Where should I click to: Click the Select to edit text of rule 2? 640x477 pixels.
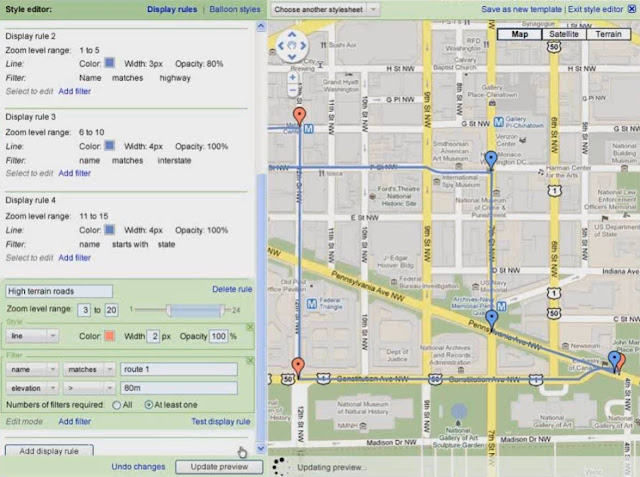click(29, 91)
